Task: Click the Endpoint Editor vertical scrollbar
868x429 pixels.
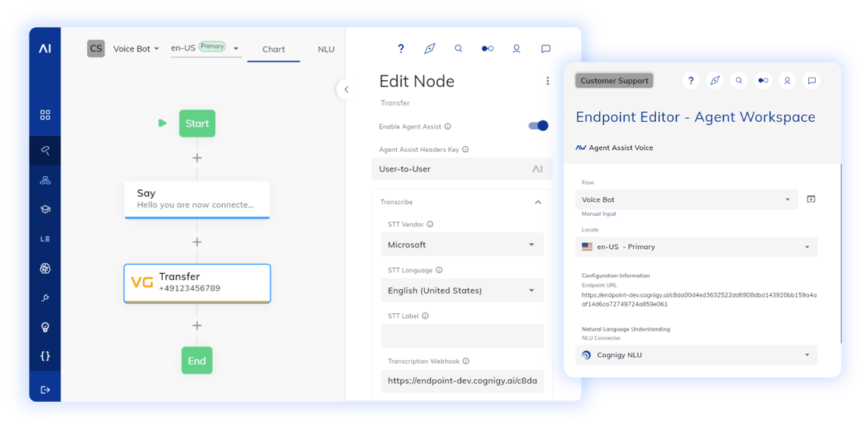Action: (840, 253)
